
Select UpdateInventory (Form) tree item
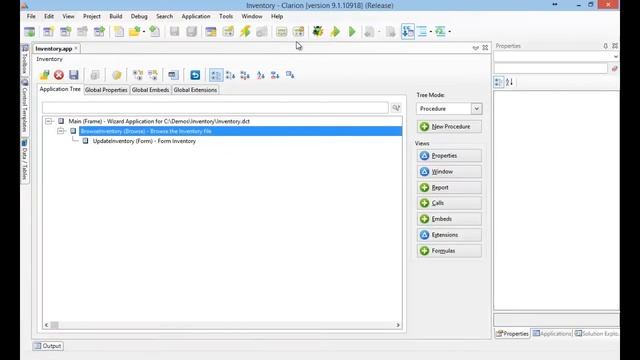tap(144, 141)
